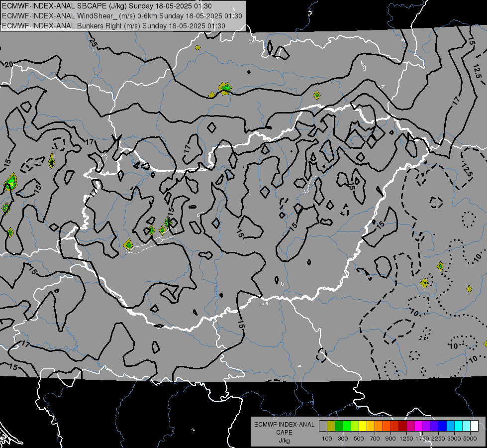The height and width of the screenshot is (448, 487).
Task: Click the 25 contour label on the map
Action: [x=92, y=42]
